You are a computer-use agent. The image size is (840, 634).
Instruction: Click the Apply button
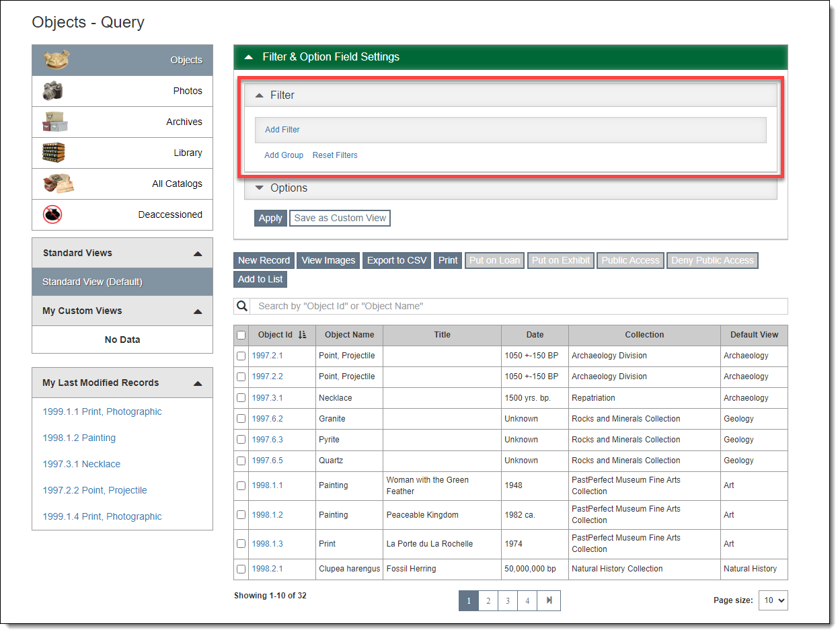[x=270, y=218]
